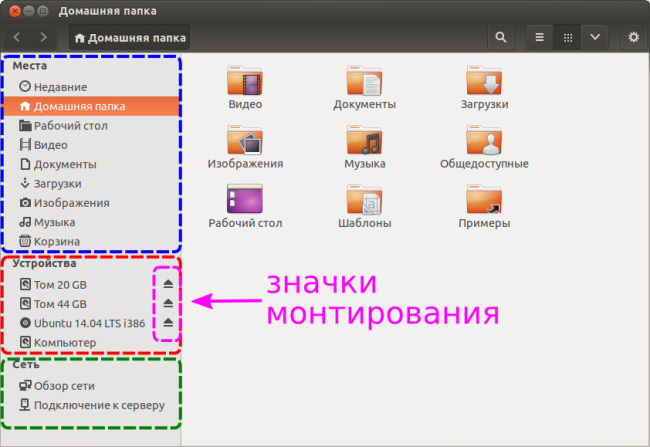Open view options dropdown arrow
Image resolution: width=650 pixels, height=447 pixels.
(595, 37)
